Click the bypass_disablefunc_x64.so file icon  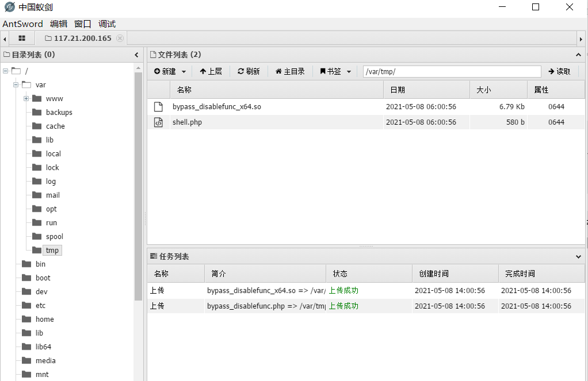[x=159, y=107]
